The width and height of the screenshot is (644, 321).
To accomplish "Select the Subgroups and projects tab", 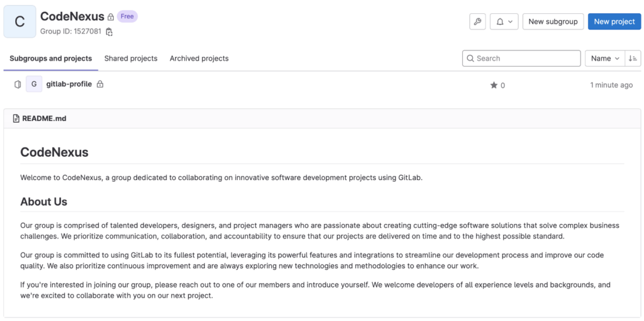I will pos(50,59).
